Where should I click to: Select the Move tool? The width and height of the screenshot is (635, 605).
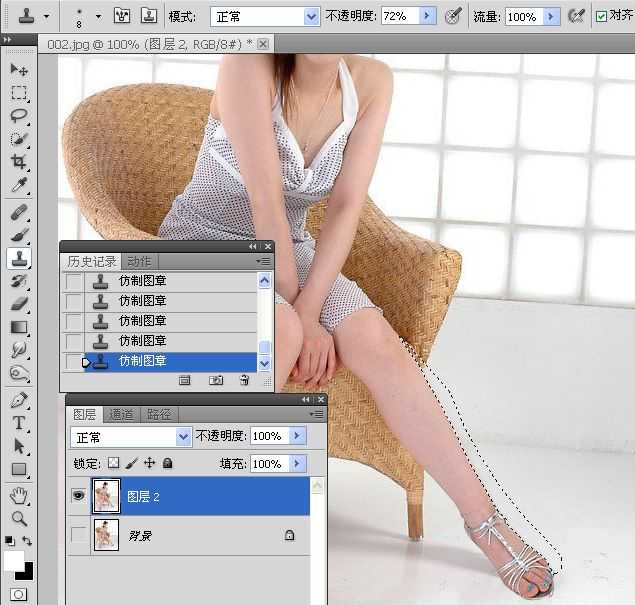point(19,70)
